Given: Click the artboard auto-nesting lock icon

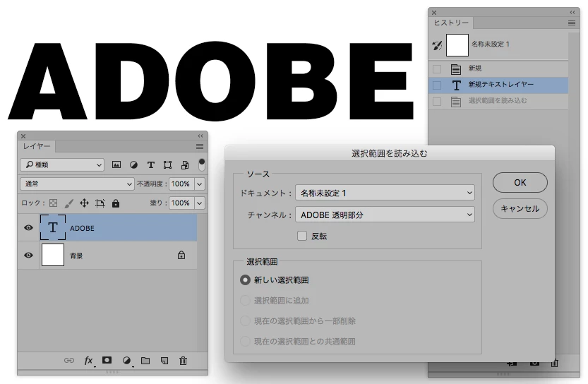Looking at the screenshot, I should pyautogui.click(x=100, y=203).
